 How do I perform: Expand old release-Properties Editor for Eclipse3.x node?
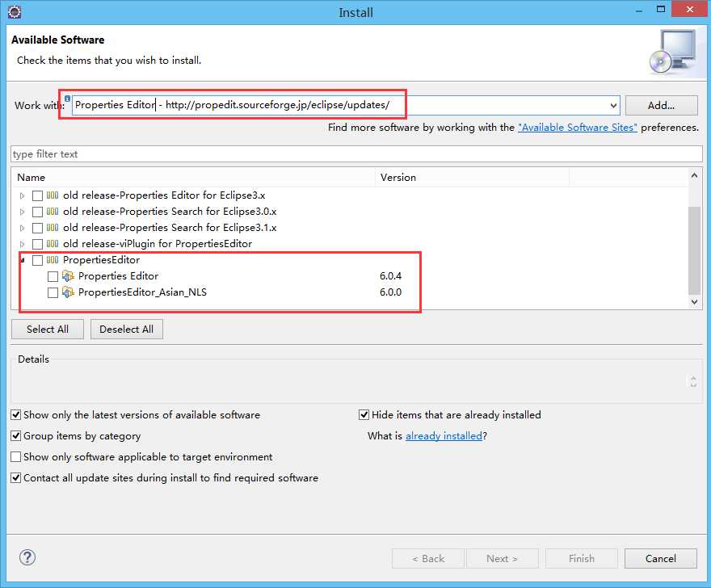click(23, 195)
